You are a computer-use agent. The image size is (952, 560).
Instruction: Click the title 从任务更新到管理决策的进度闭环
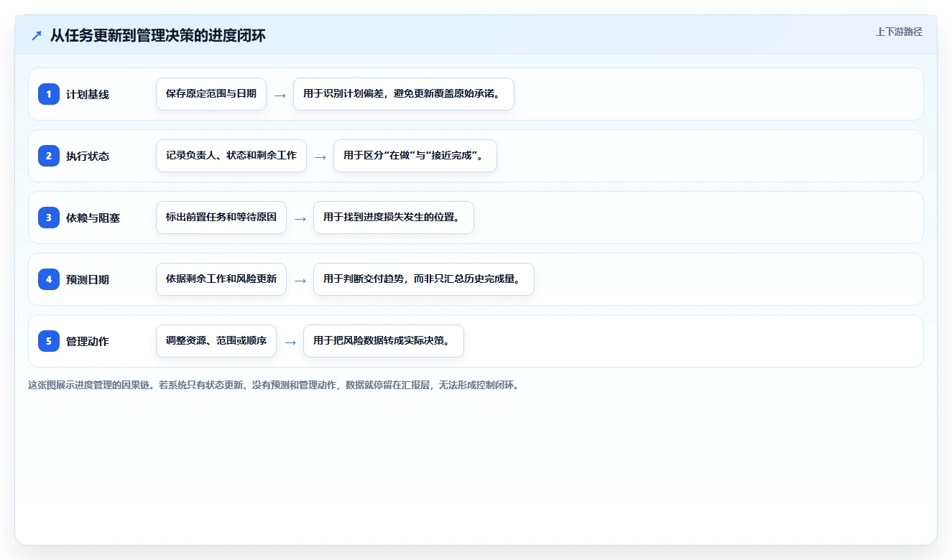(x=158, y=35)
